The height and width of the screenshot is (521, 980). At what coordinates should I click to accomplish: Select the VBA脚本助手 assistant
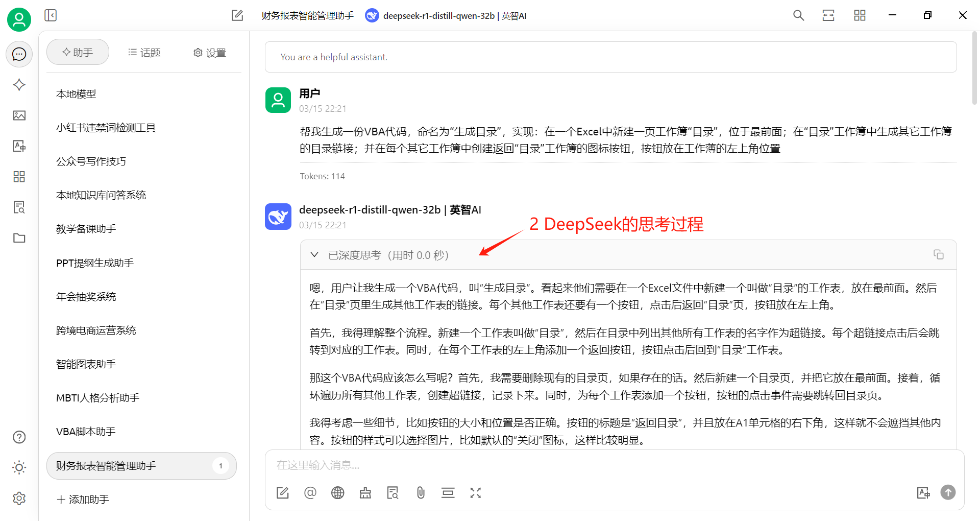click(x=141, y=432)
